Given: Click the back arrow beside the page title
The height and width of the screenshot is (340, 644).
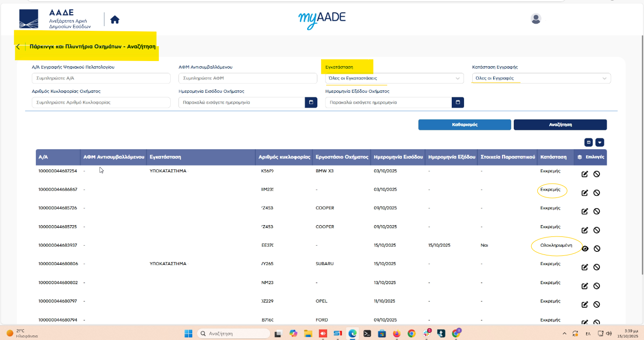Looking at the screenshot, I should (18, 47).
